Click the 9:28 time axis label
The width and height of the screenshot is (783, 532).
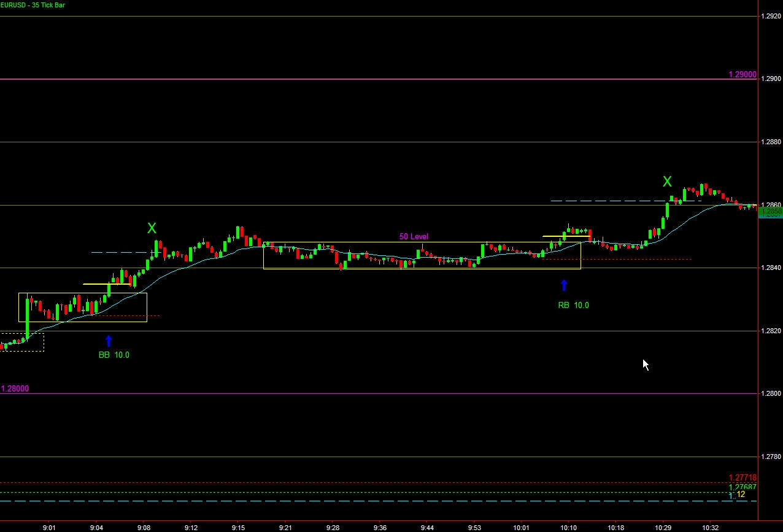333,527
